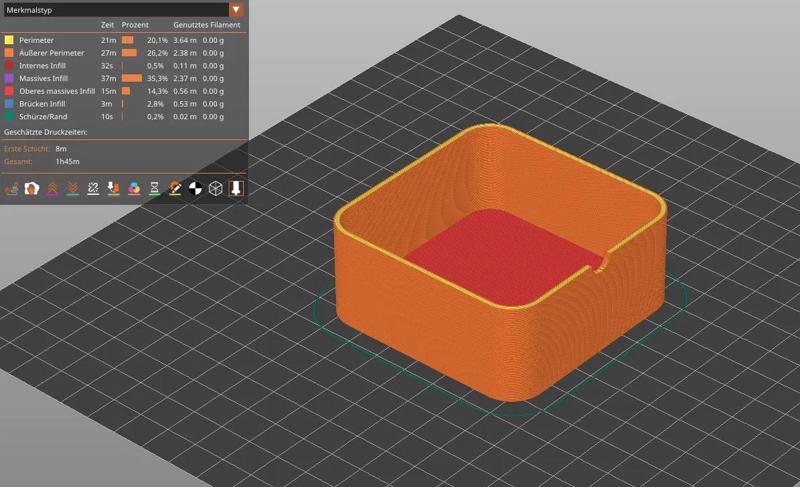The height and width of the screenshot is (487, 800).
Task: Toggle shells cube icon
Action: pyautogui.click(x=215, y=188)
